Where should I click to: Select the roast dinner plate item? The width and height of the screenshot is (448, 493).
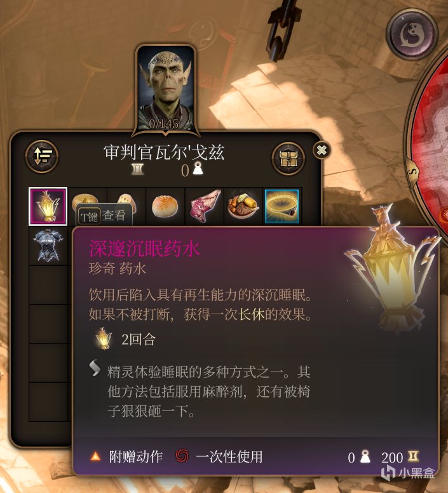click(243, 206)
